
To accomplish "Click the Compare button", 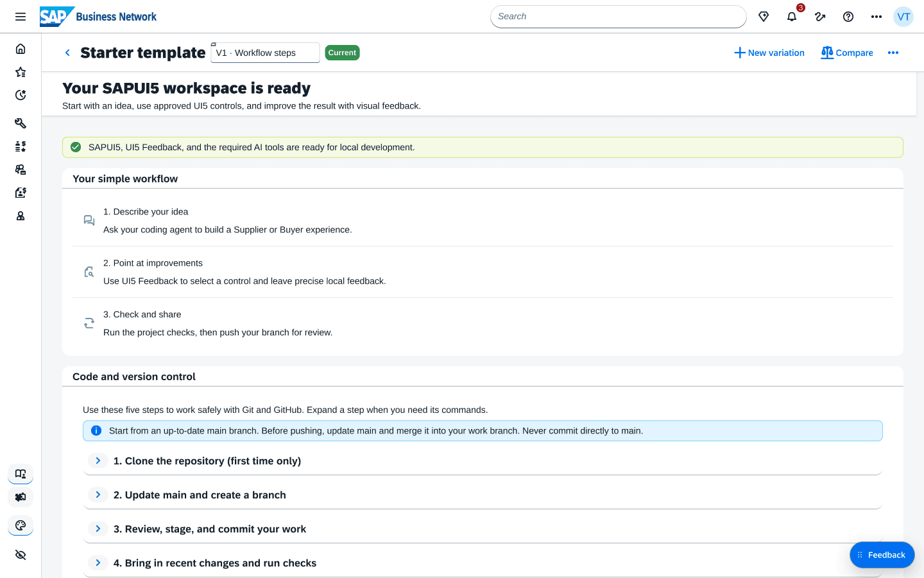I will tap(847, 53).
